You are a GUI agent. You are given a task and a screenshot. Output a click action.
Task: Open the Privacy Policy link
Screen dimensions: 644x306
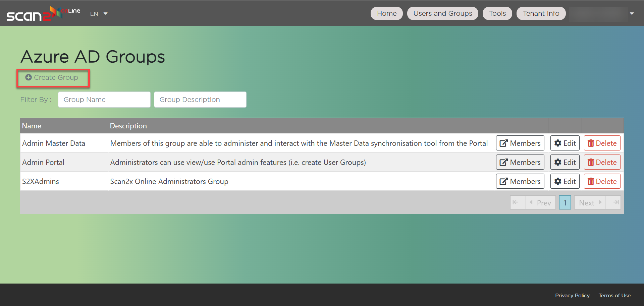click(572, 295)
